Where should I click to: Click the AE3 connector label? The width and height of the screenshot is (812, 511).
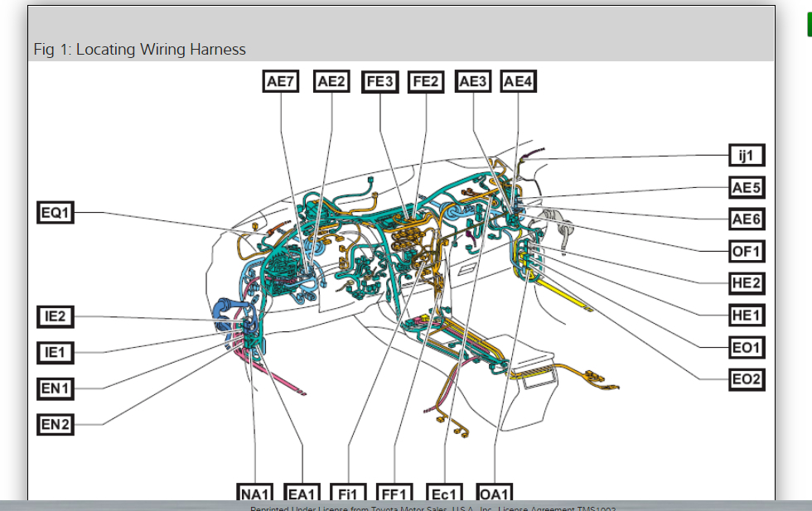point(473,82)
